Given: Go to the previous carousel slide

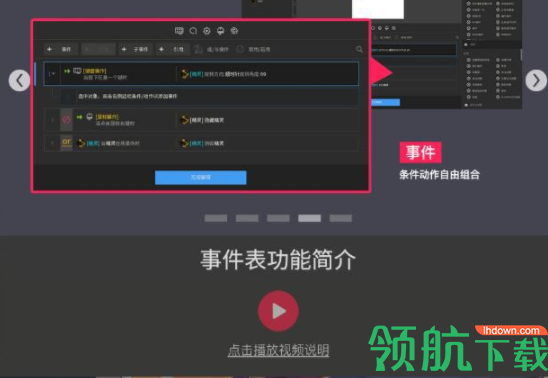Looking at the screenshot, I should pos(19,81).
